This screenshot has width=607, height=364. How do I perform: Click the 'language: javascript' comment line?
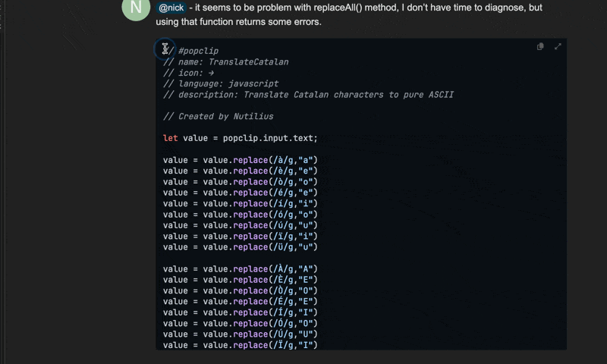[220, 83]
